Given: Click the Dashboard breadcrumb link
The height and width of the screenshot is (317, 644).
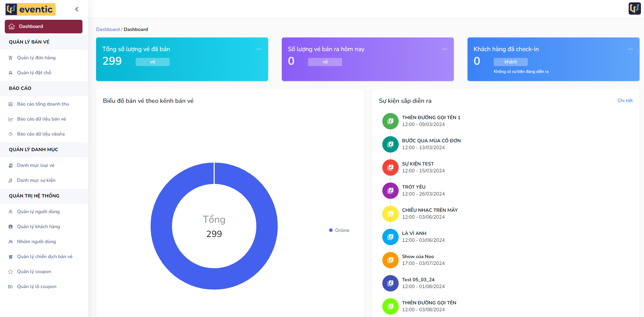Looking at the screenshot, I should (108, 30).
